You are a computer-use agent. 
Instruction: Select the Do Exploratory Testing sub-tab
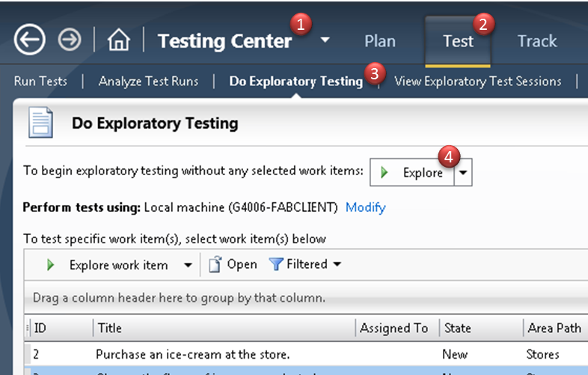(296, 82)
